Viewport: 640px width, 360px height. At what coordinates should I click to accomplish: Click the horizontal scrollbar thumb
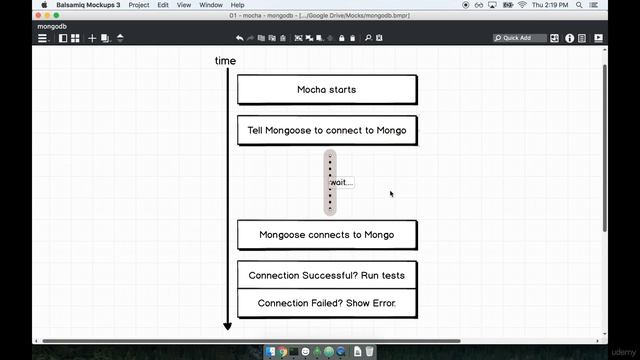pyautogui.click(x=251, y=341)
